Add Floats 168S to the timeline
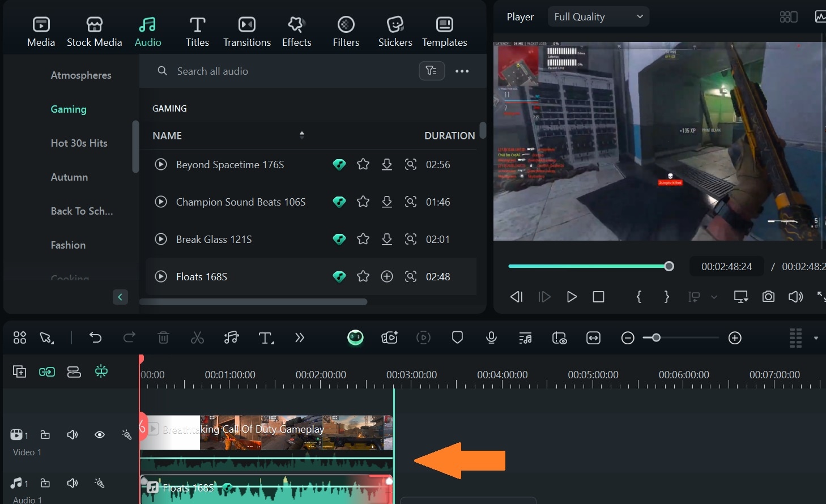 tap(387, 276)
